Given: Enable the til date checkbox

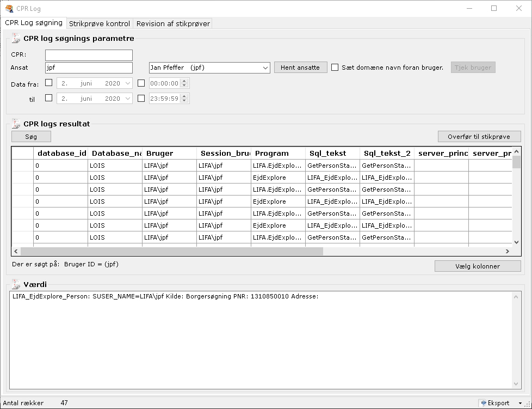Looking at the screenshot, I should click(x=49, y=99).
